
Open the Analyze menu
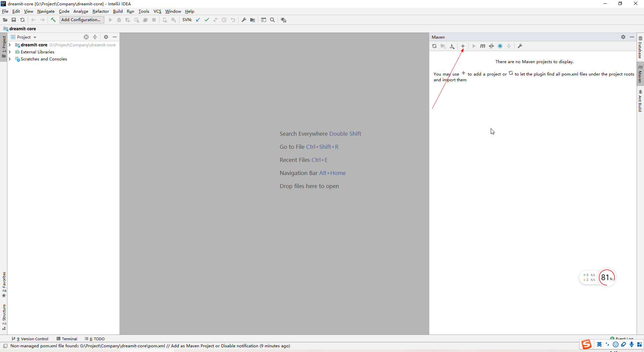pos(81,11)
